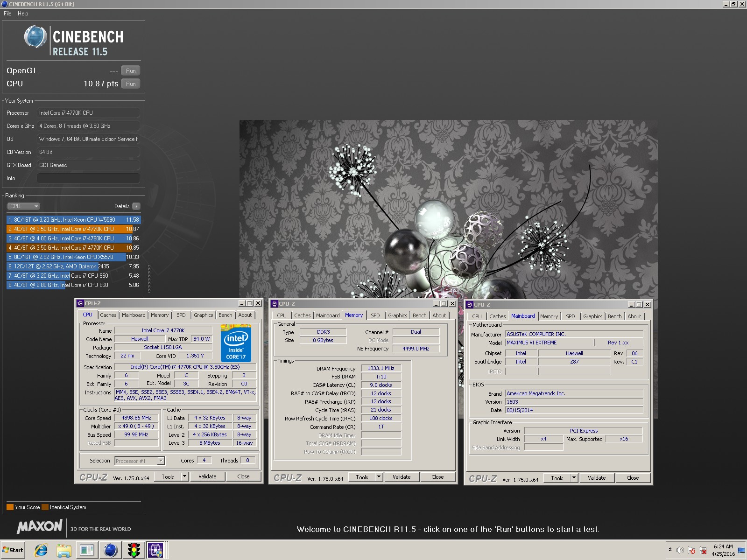Image resolution: width=747 pixels, height=560 pixels.
Task: Select ranking entry Xeon CPU W5590
Action: click(x=73, y=220)
